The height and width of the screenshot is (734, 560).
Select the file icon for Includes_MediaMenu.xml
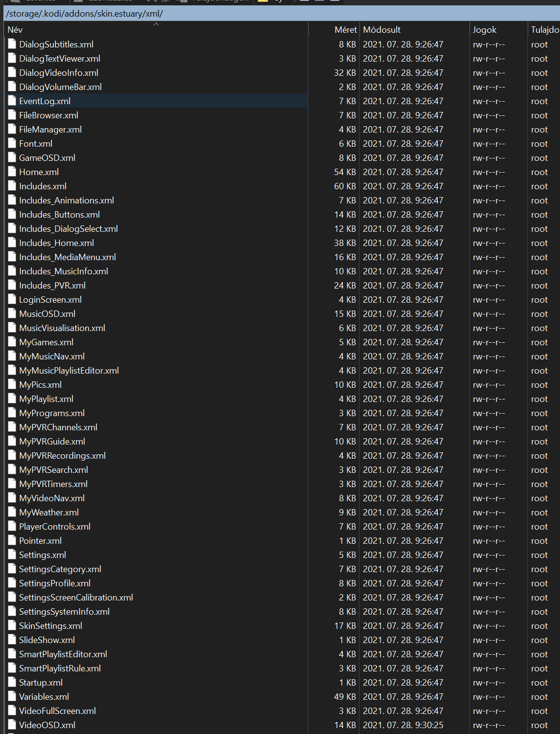[x=12, y=257]
